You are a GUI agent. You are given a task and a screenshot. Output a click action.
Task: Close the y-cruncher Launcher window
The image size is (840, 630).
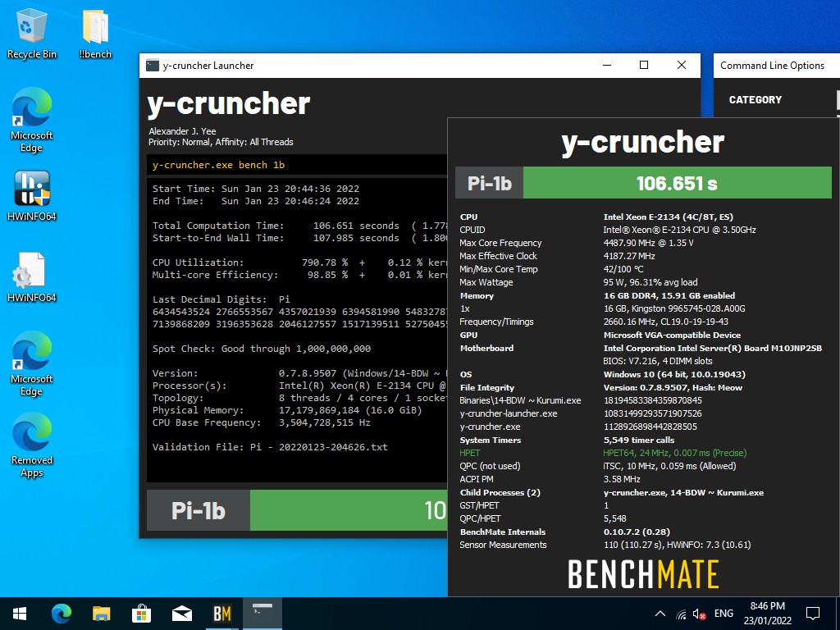click(682, 66)
